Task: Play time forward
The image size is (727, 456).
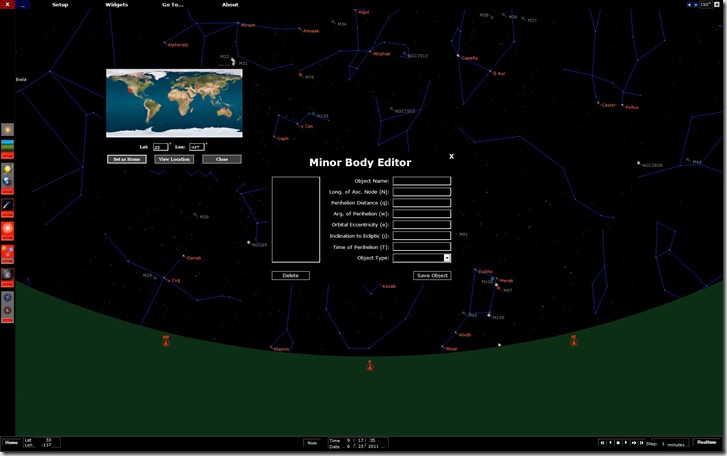Action: [x=626, y=443]
